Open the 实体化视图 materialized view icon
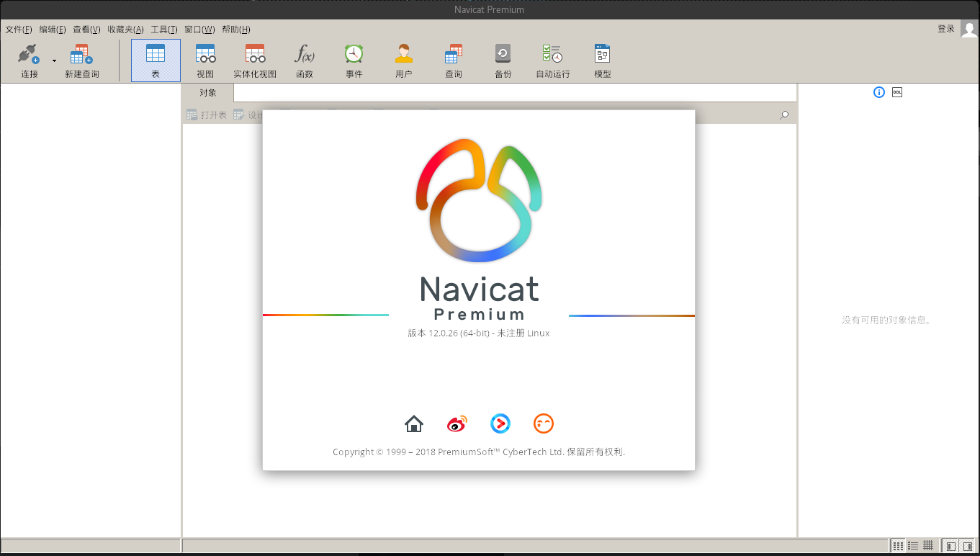Image resolution: width=980 pixels, height=556 pixels. [255, 55]
